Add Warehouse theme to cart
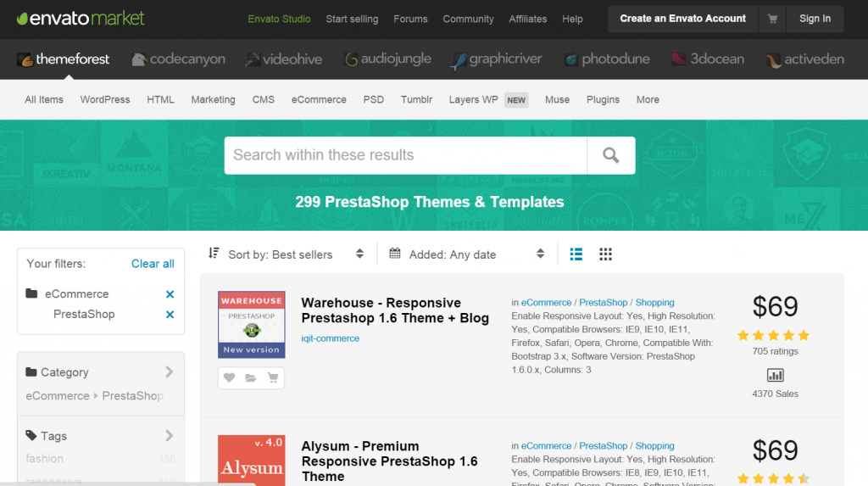The width and height of the screenshot is (868, 486). [x=273, y=378]
